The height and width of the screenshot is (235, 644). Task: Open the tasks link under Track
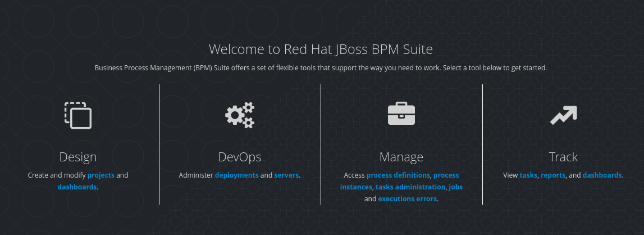tap(528, 175)
